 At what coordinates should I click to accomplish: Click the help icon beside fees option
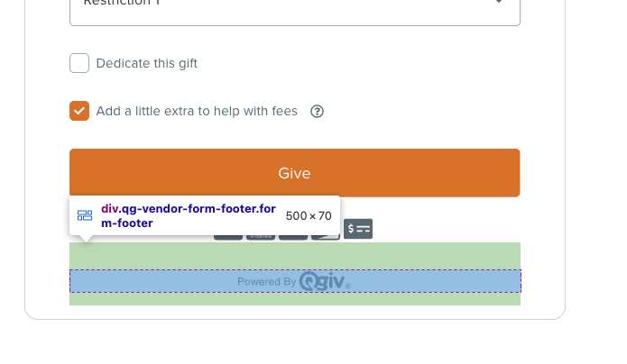click(317, 112)
